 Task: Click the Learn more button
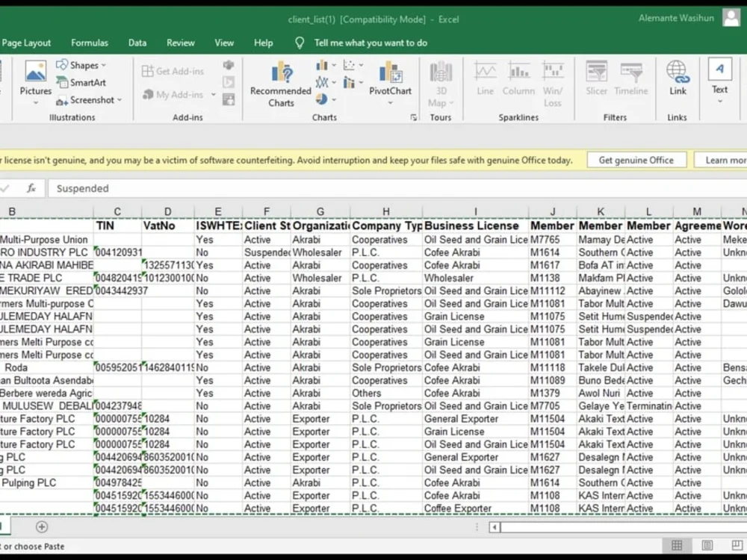click(x=721, y=160)
